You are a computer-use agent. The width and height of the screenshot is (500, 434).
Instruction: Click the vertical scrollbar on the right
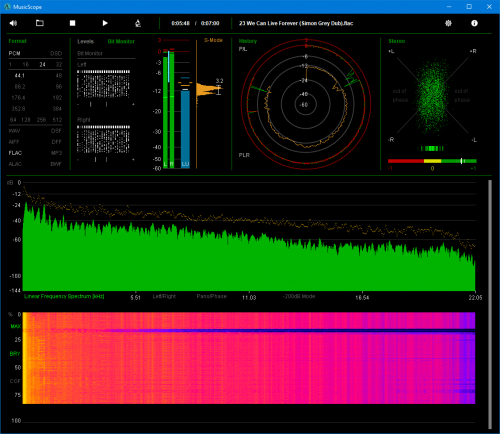490,304
